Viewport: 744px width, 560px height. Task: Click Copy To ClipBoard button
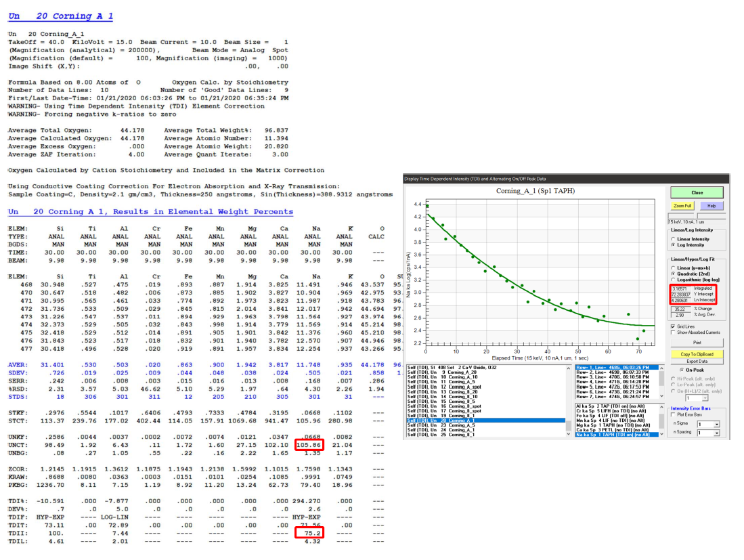(x=697, y=354)
